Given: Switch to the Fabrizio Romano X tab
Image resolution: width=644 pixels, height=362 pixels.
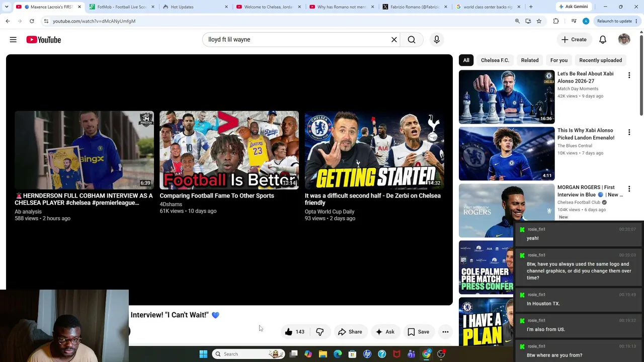Looking at the screenshot, I should pos(415,7).
